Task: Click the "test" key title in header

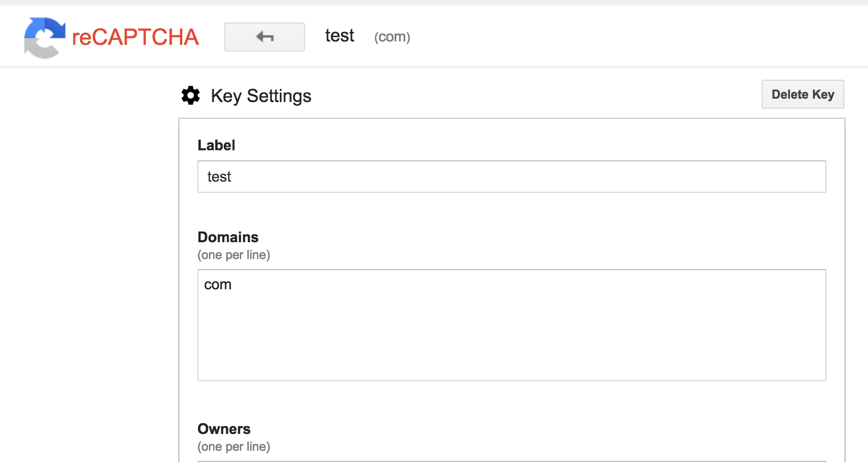Action: [x=339, y=36]
